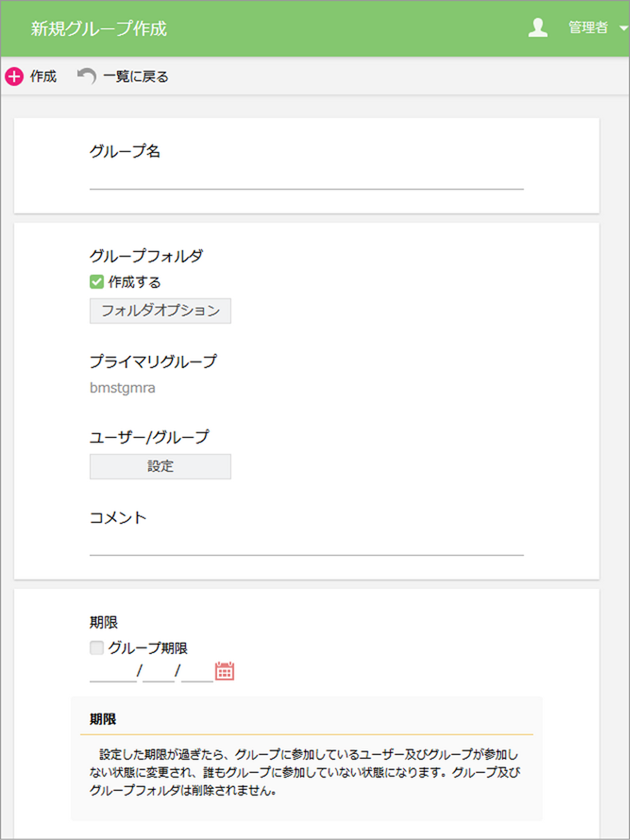This screenshot has height=840, width=630.
Task: Click 管理者 to show account options
Action: [588, 28]
